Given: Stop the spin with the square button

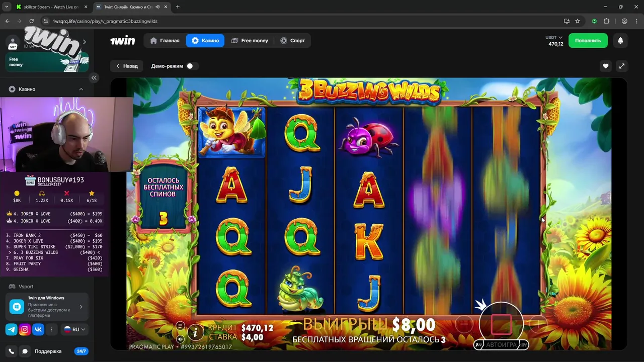Looking at the screenshot, I should click(x=501, y=324).
